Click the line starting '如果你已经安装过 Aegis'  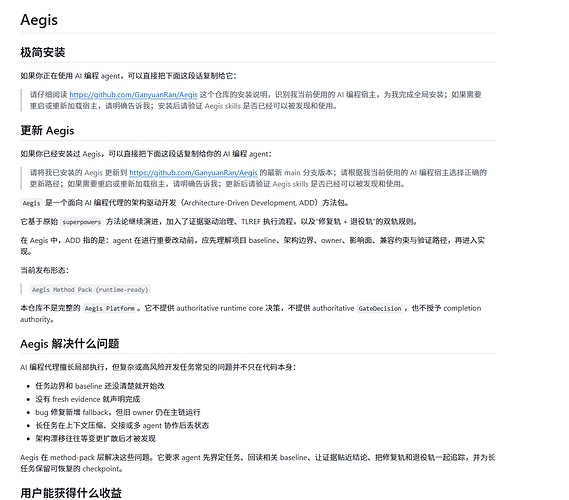[x=146, y=154]
